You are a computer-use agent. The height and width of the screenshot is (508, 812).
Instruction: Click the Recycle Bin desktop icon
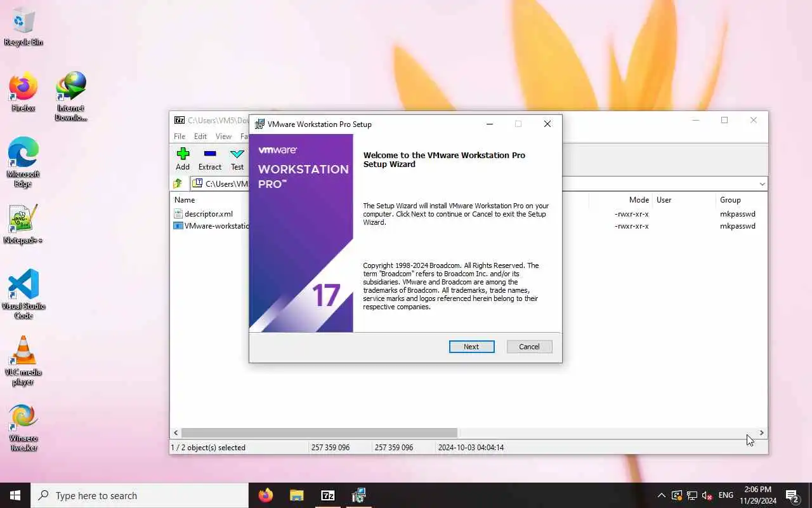point(23,27)
